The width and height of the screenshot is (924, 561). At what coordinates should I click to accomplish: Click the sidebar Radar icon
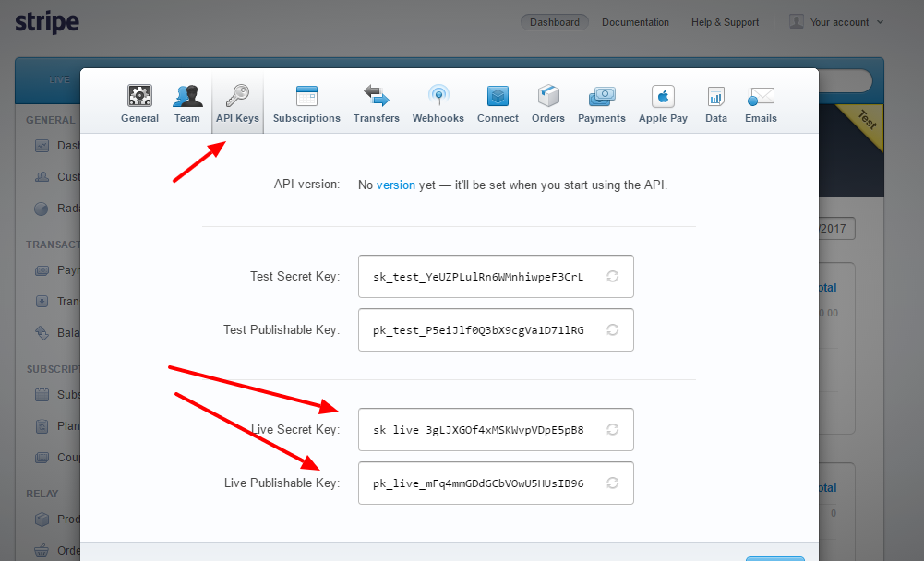pos(42,208)
